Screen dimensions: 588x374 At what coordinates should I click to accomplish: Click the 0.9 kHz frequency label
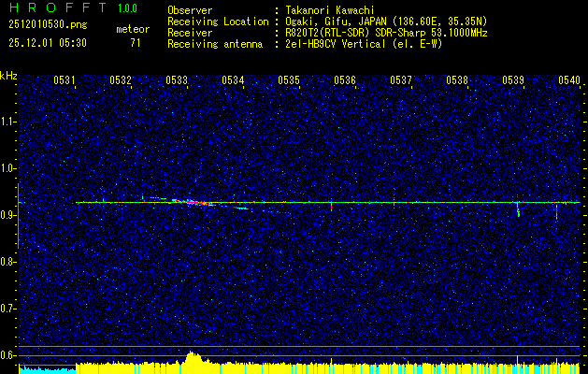[8, 215]
